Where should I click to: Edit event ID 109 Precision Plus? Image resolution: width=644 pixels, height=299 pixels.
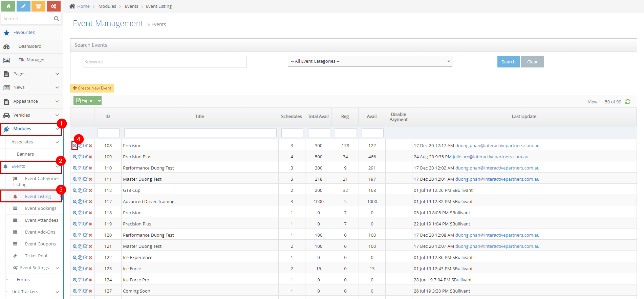point(85,157)
